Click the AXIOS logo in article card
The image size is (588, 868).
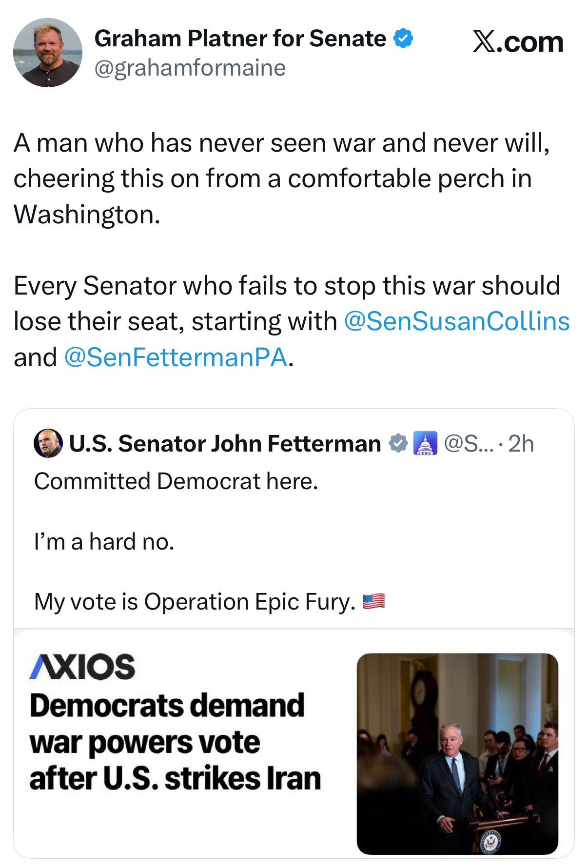pos(82,667)
